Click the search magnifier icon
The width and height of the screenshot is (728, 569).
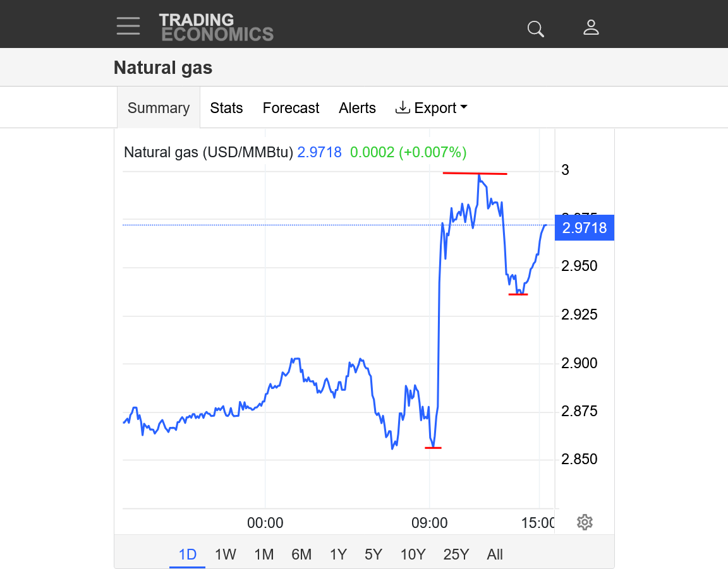tap(535, 28)
